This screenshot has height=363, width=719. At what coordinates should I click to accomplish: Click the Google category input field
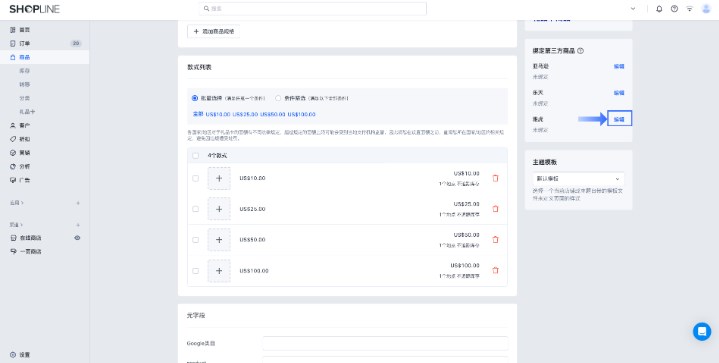click(x=385, y=343)
